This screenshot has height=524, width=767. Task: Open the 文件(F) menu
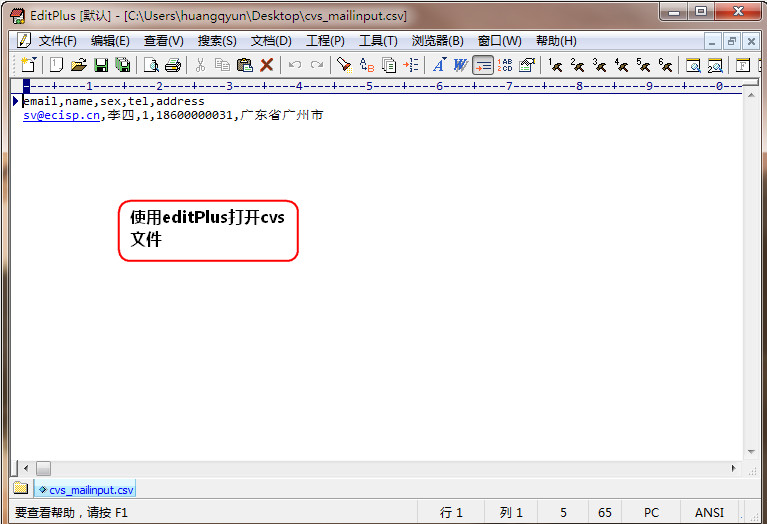(57, 41)
